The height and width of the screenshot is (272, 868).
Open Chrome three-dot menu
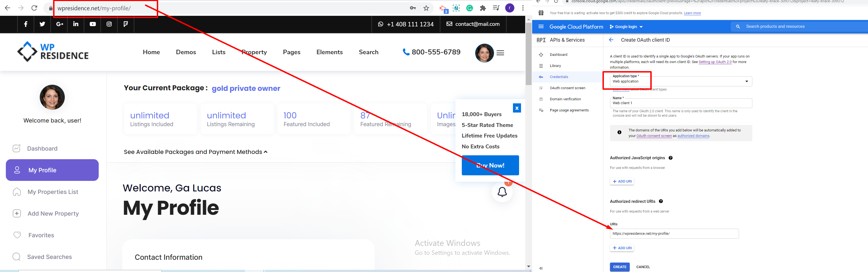523,8
